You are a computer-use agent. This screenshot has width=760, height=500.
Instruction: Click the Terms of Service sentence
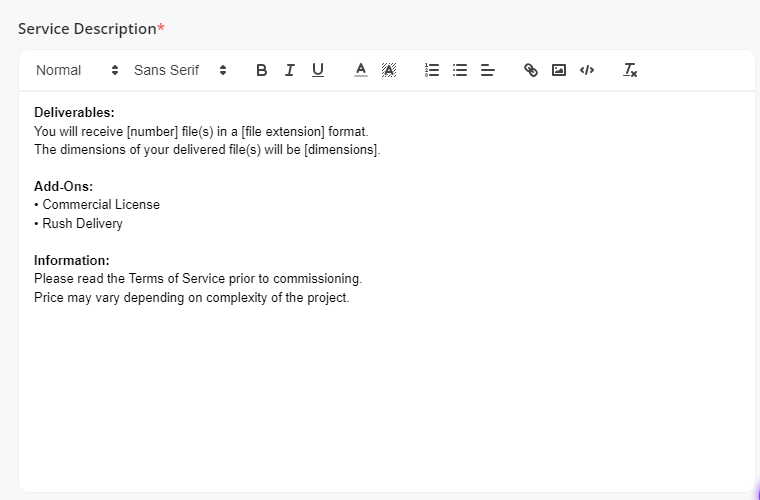tap(197, 279)
